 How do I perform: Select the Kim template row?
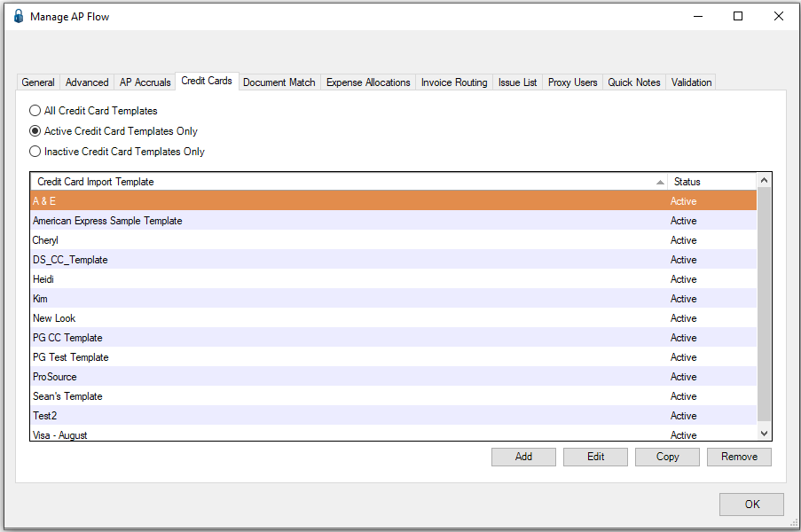(x=394, y=299)
